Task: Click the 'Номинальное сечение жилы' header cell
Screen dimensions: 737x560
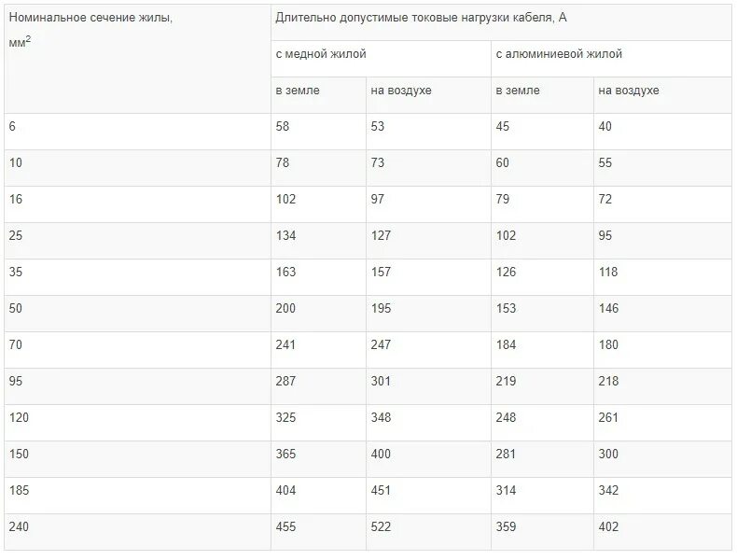Action: coord(137,59)
